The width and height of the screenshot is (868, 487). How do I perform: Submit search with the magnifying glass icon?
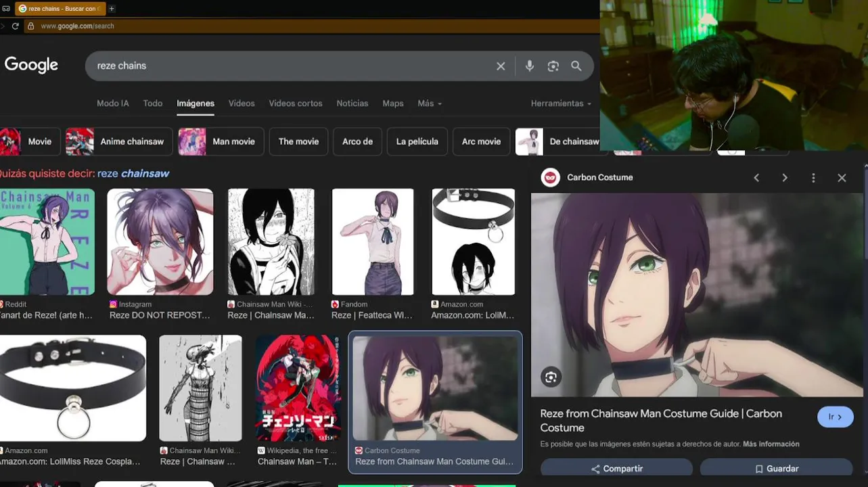pyautogui.click(x=576, y=66)
